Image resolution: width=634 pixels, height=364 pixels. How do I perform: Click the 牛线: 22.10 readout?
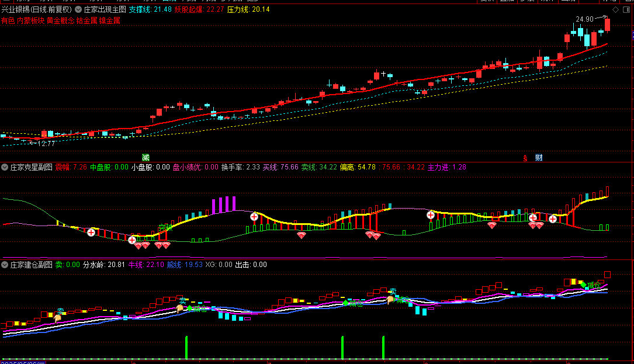pyautogui.click(x=146, y=265)
